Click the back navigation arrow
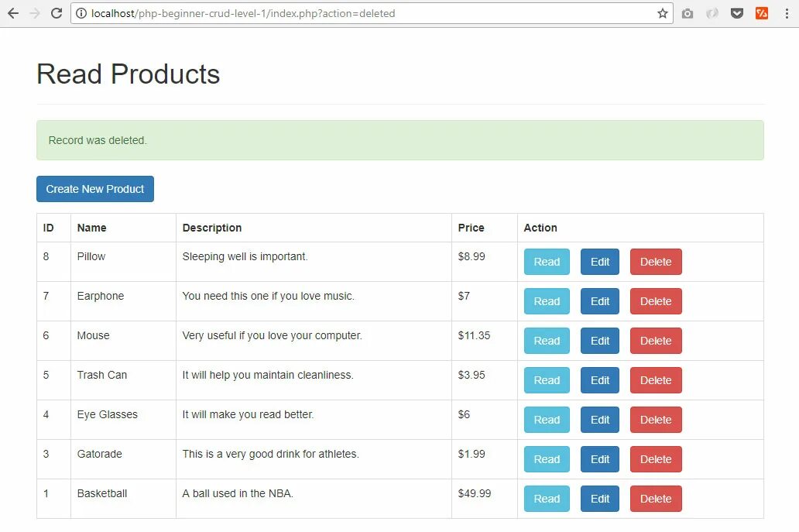 point(13,13)
